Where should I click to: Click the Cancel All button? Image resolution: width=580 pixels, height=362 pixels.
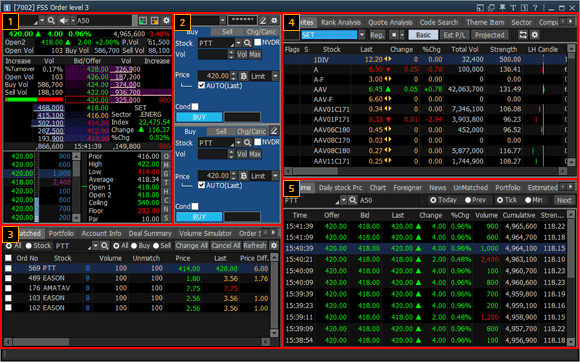(x=226, y=246)
